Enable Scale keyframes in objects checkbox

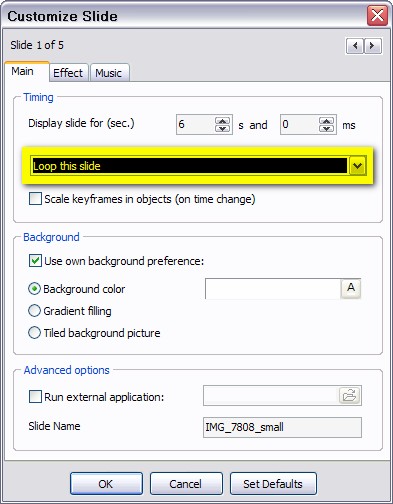point(35,199)
